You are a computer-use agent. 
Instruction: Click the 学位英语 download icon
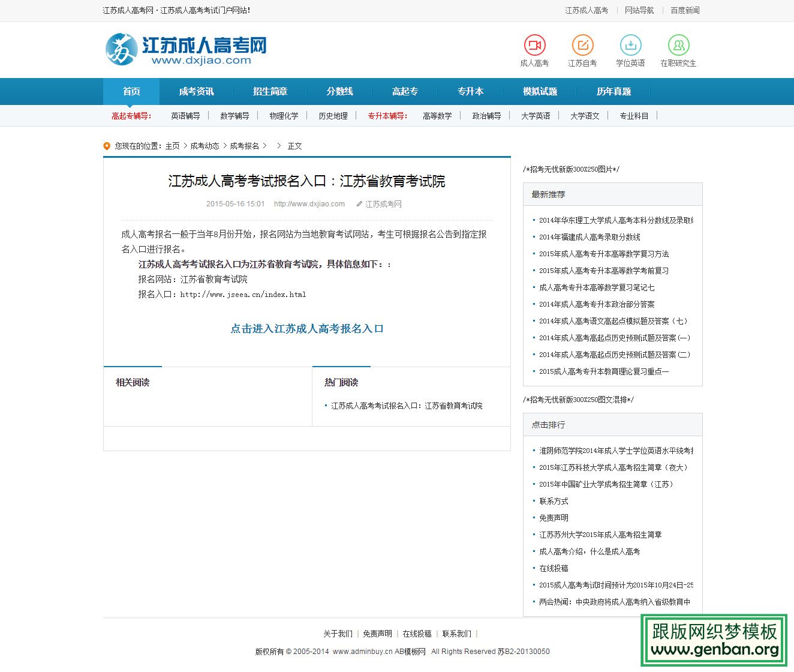(630, 44)
